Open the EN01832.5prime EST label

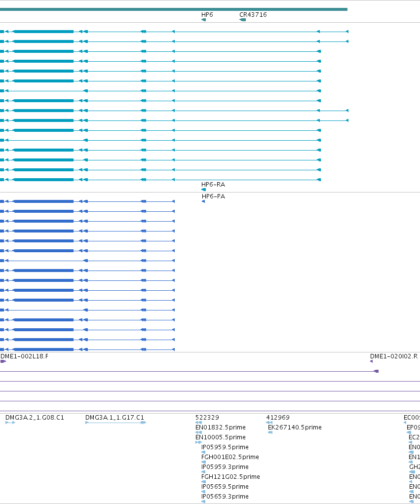point(221,427)
